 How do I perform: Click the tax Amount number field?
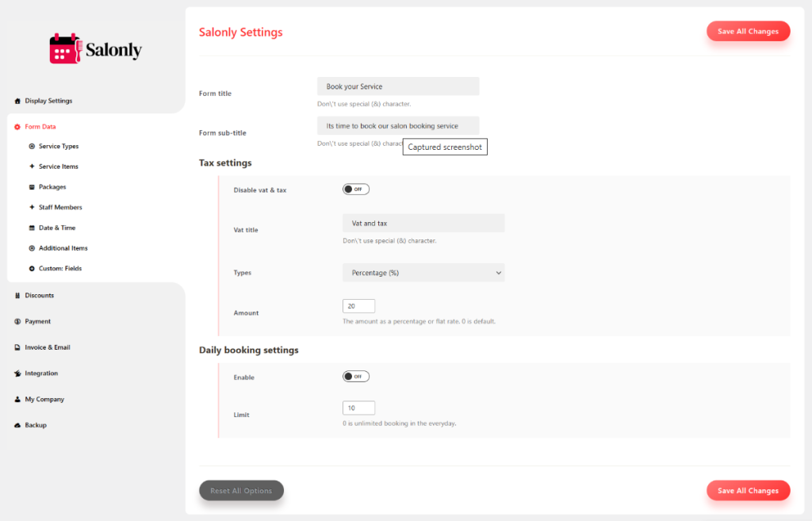click(x=358, y=306)
